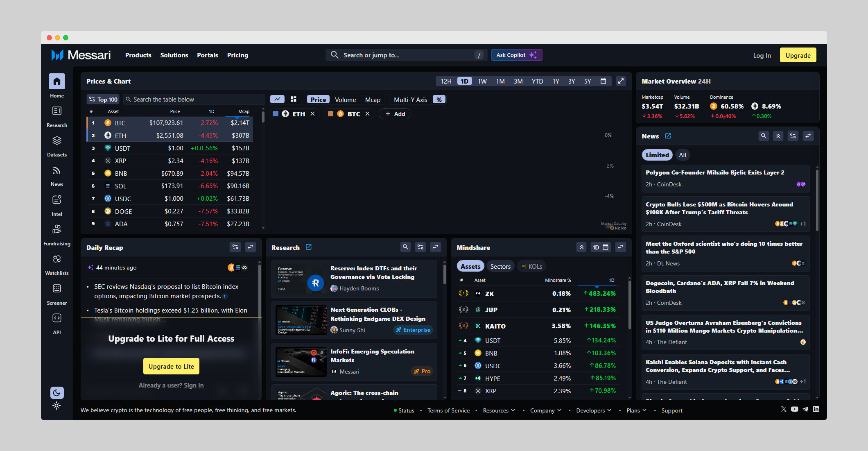Image resolution: width=868 pixels, height=451 pixels.
Task: Switch News filter to All tab
Action: 682,155
